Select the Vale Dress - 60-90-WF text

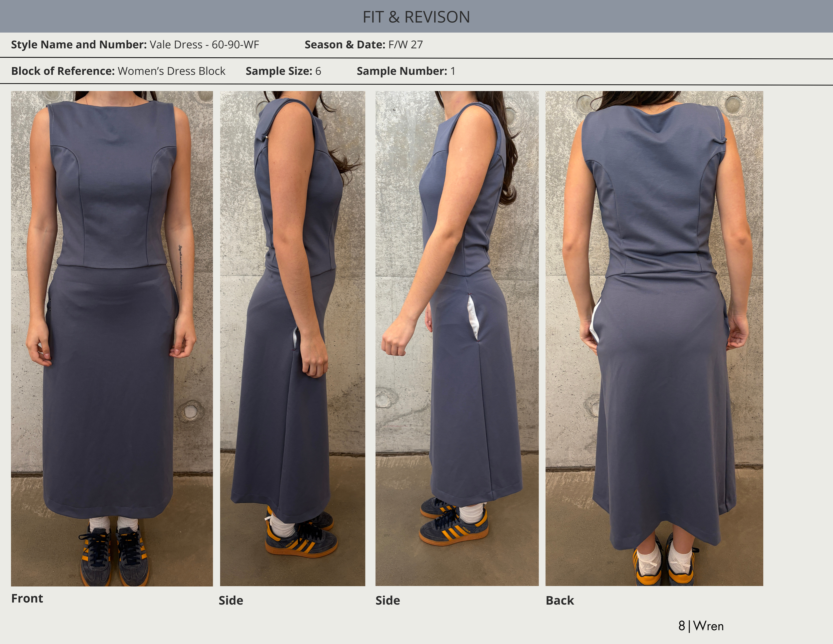(204, 45)
